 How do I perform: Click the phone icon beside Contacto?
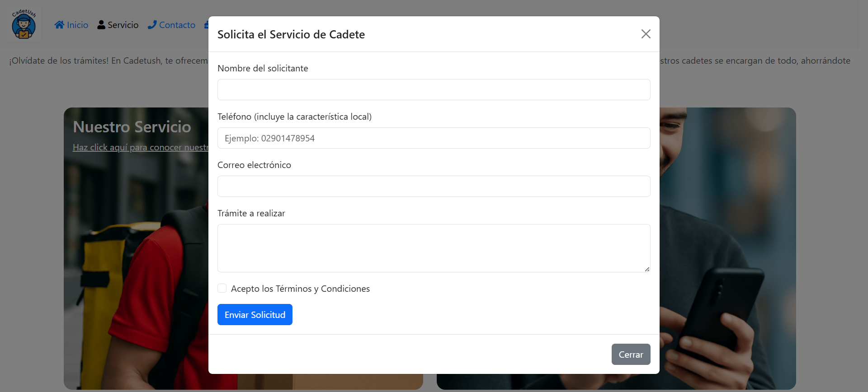coord(152,25)
